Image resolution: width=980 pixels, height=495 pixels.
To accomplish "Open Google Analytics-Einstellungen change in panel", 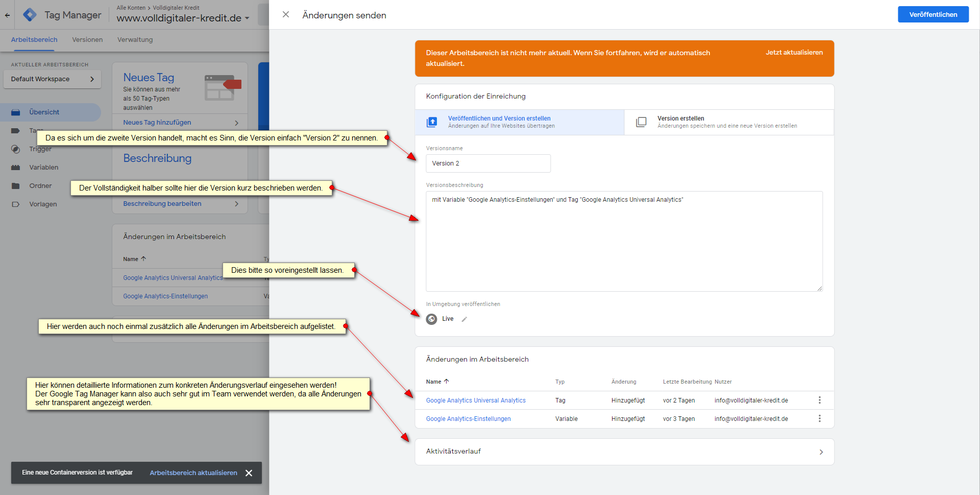I will pyautogui.click(x=468, y=419).
